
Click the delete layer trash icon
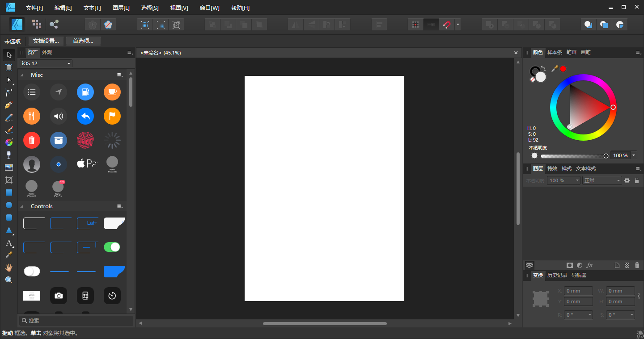(x=637, y=265)
